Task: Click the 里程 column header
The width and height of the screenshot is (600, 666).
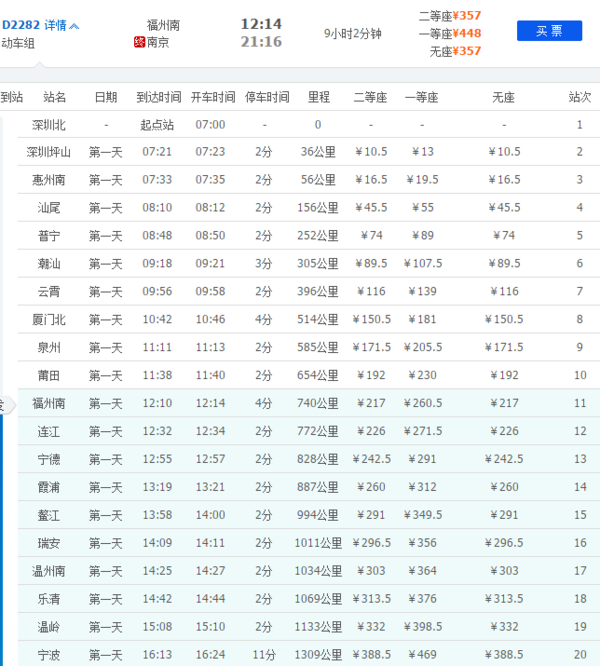Action: point(318,97)
